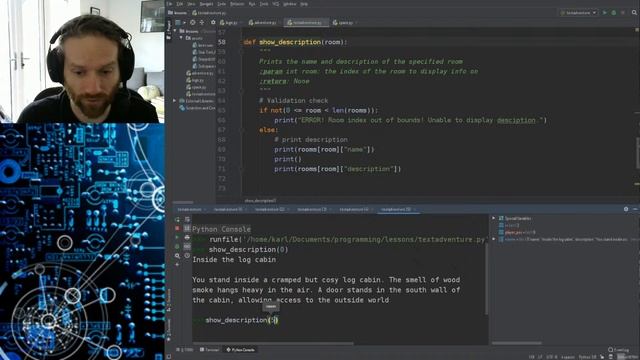Open the Run menu
640x360 pixels.
pyautogui.click(x=252, y=4)
